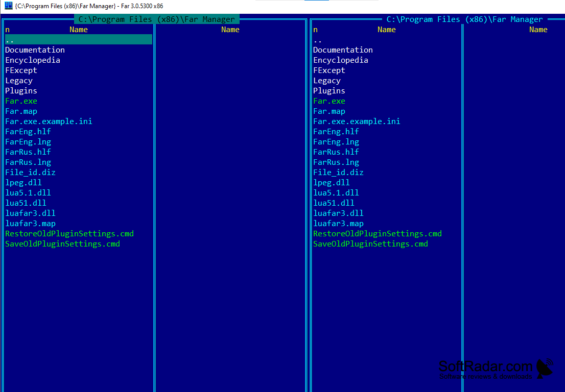Image resolution: width=565 pixels, height=392 pixels.
Task: Select FarEng.hlf in the left panel
Action: pos(28,131)
